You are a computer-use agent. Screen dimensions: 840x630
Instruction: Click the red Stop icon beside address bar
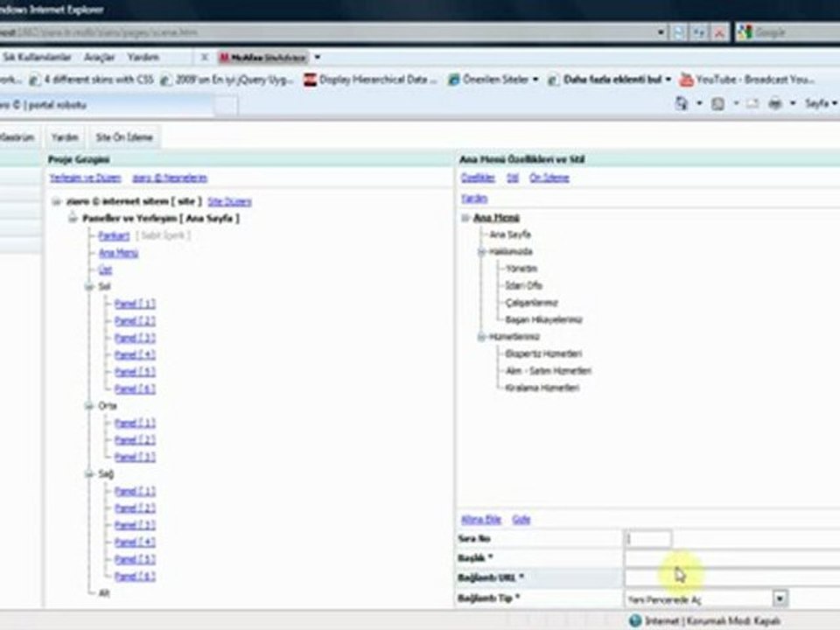tap(719, 32)
